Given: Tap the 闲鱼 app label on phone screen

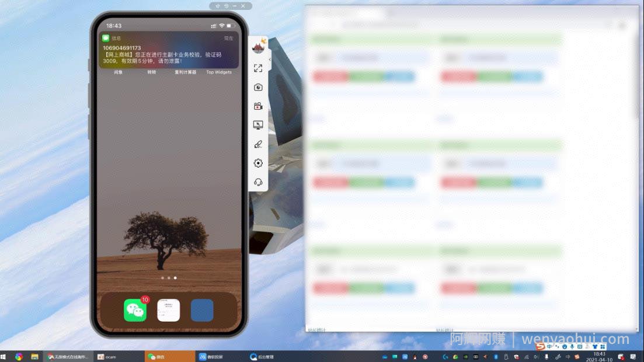Looking at the screenshot, I should pyautogui.click(x=119, y=72).
